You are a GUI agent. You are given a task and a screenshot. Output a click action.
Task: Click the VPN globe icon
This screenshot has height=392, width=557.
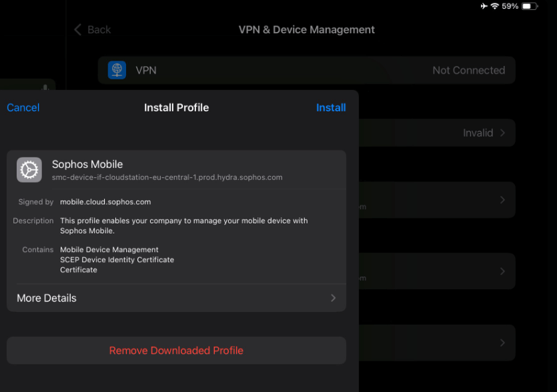point(117,70)
